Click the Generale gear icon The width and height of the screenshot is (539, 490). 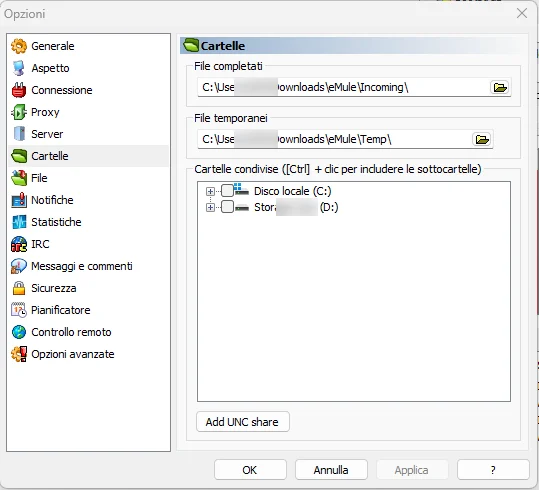19,46
